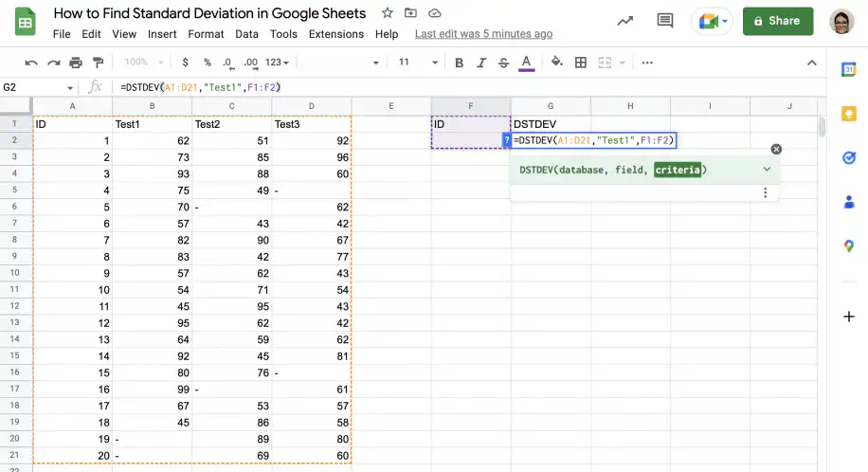The image size is (868, 472).
Task: Open Google Tasks side panel
Action: point(849,158)
